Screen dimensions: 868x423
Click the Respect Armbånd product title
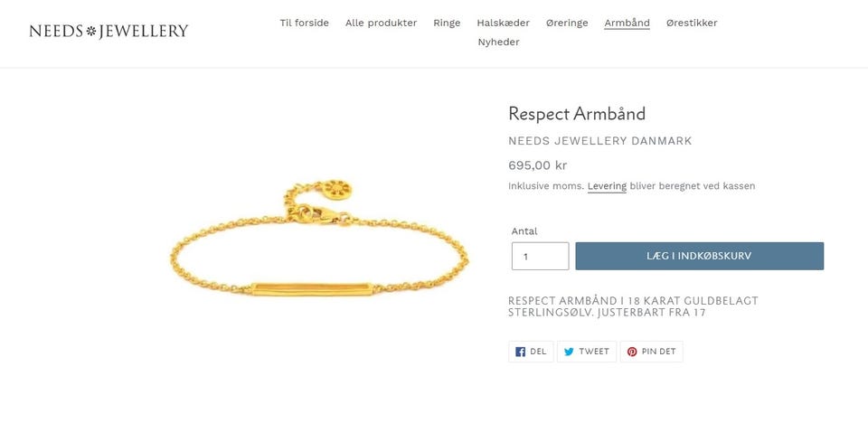577,114
